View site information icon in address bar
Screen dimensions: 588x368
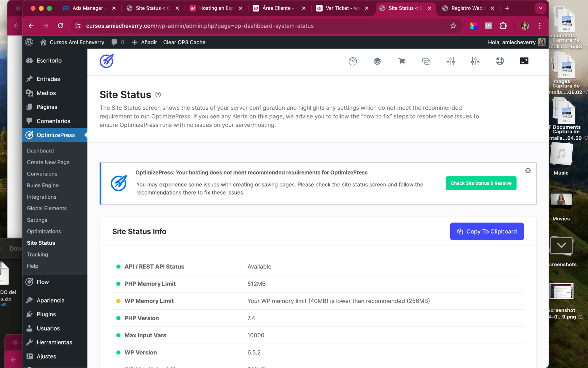click(x=78, y=26)
